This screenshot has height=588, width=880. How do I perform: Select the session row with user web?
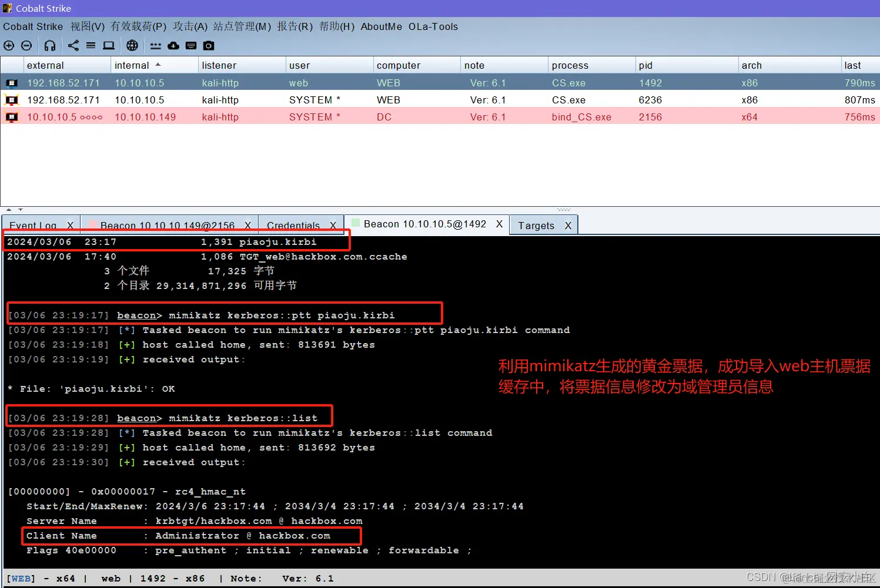point(440,83)
